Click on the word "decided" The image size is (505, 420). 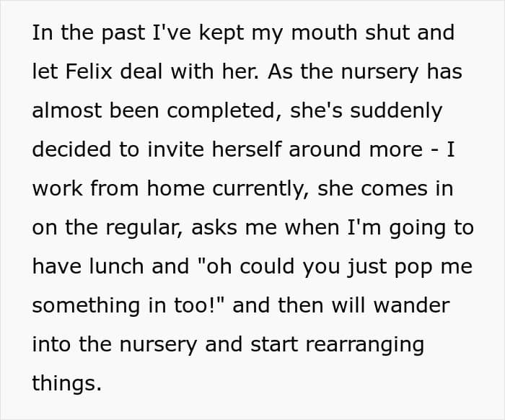click(x=71, y=149)
